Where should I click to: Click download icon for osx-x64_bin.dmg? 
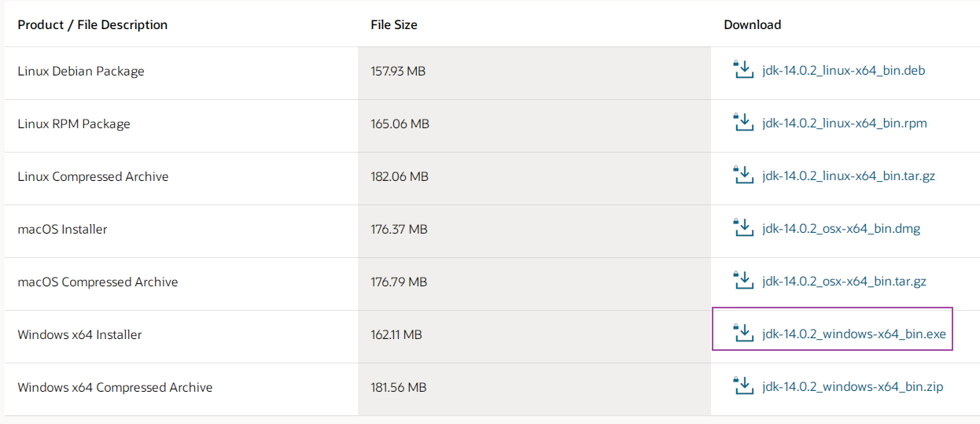(x=742, y=228)
